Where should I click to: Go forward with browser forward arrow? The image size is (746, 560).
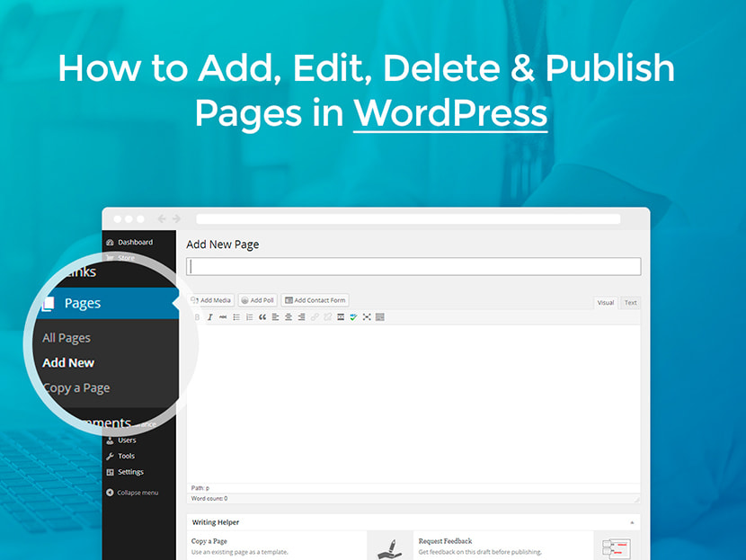click(x=176, y=218)
